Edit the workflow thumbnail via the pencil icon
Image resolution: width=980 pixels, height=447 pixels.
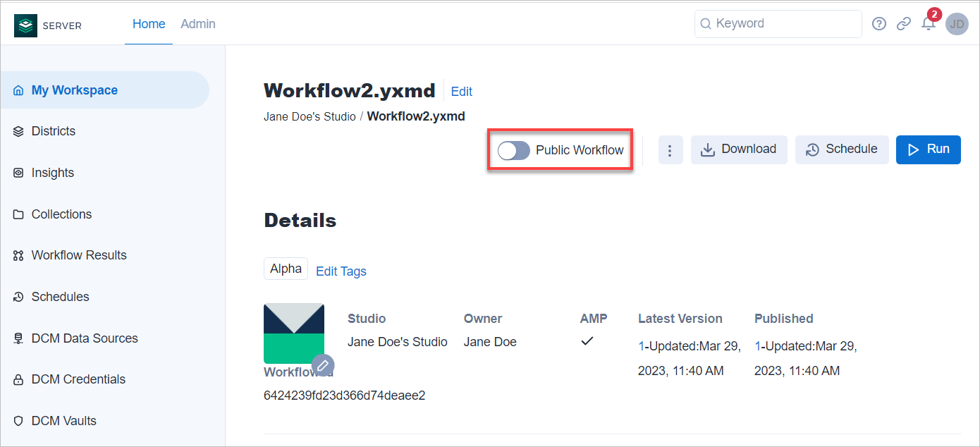coord(323,365)
